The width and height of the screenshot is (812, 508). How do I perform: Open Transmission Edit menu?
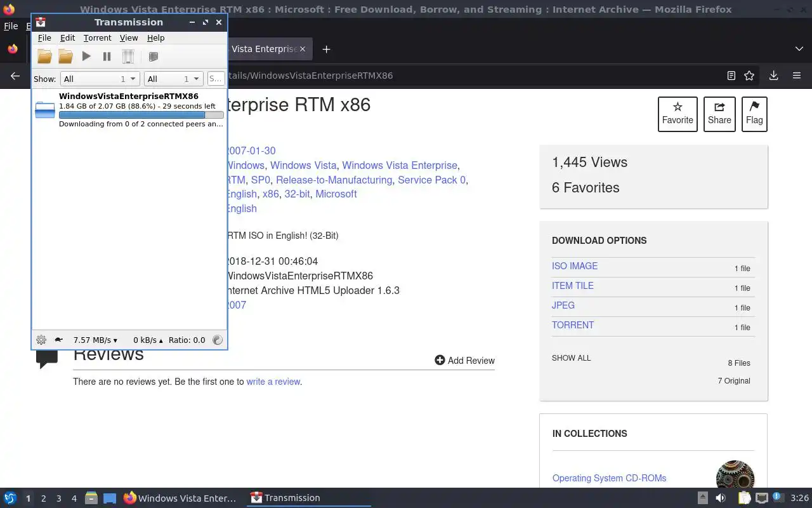click(x=67, y=38)
